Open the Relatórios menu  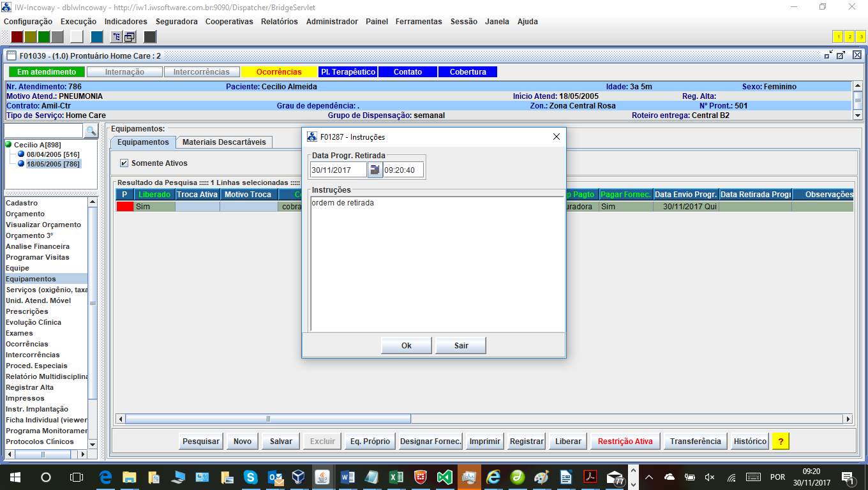(x=279, y=21)
